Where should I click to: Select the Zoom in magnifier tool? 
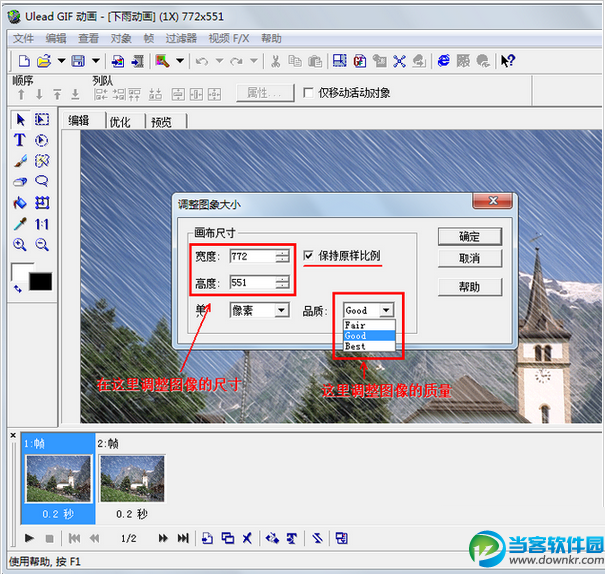20,245
